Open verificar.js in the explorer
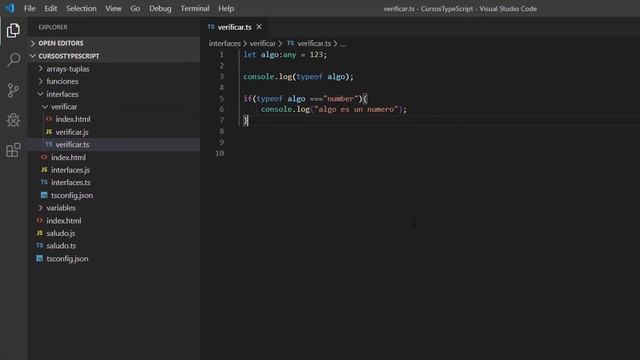This screenshot has width=640, height=360. [x=114, y=132]
